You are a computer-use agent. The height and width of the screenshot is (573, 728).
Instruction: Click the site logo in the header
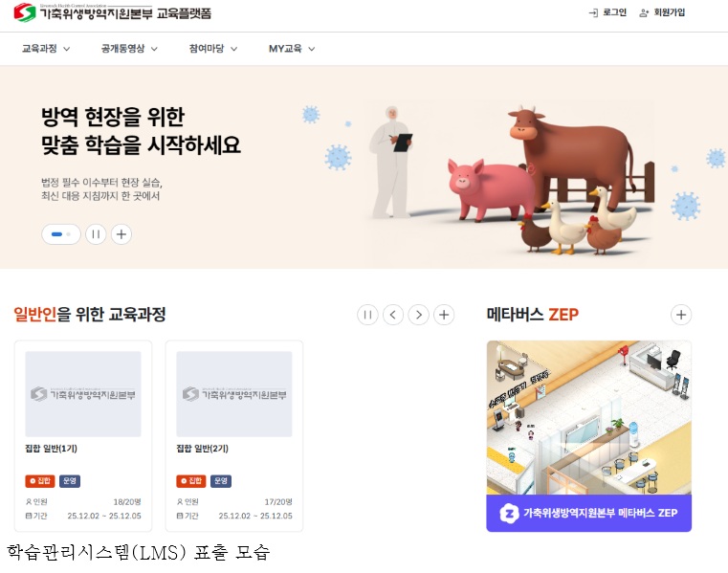coord(112,12)
